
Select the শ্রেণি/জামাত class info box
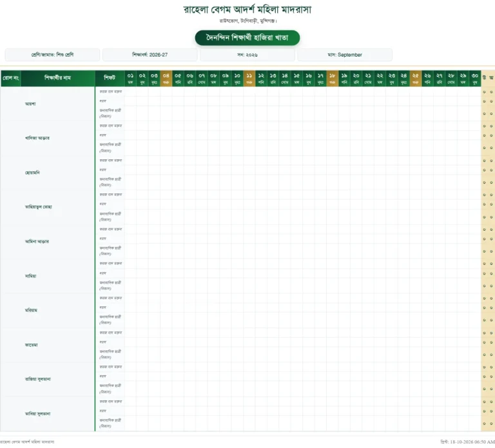coord(52,55)
